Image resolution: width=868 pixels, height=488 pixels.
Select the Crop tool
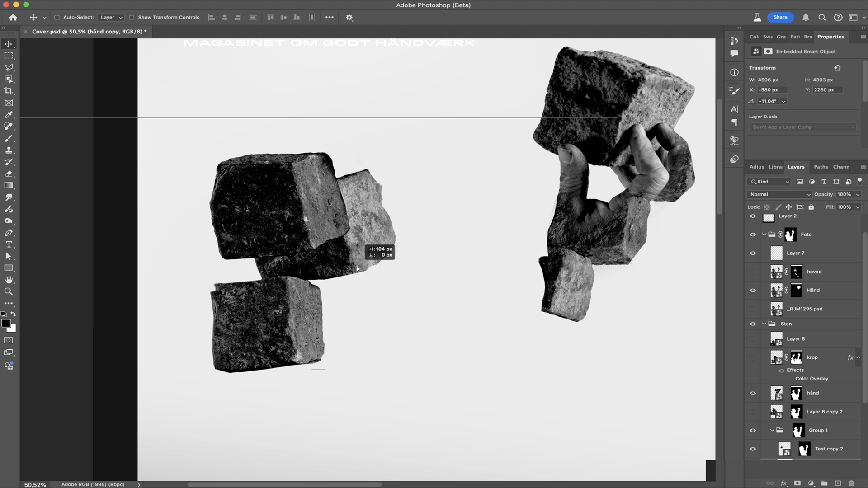[9, 91]
